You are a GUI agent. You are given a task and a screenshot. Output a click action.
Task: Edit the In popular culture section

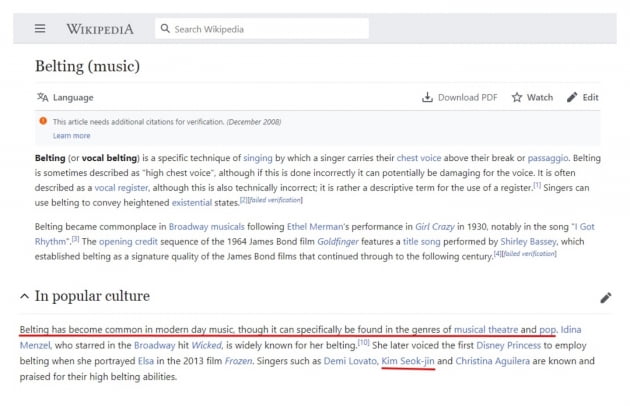coord(606,297)
